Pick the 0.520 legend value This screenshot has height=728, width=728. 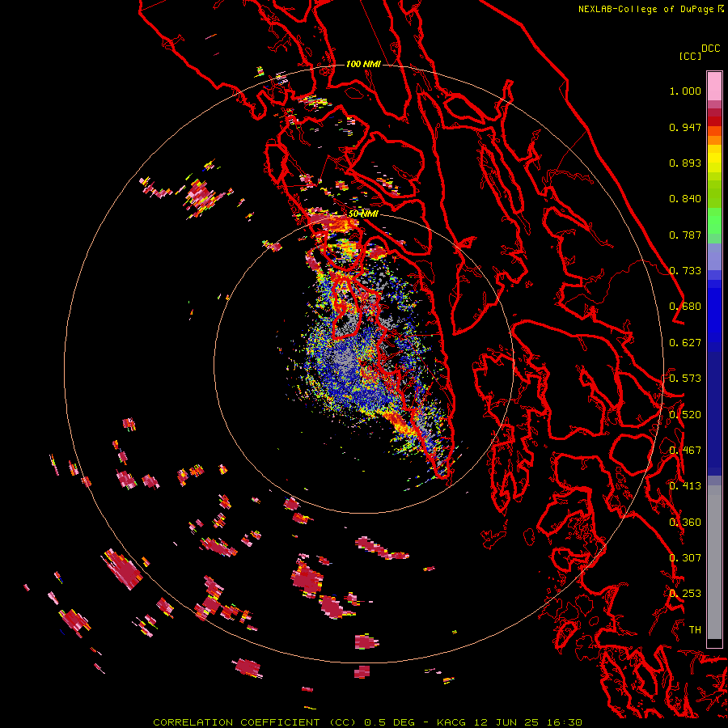(685, 415)
